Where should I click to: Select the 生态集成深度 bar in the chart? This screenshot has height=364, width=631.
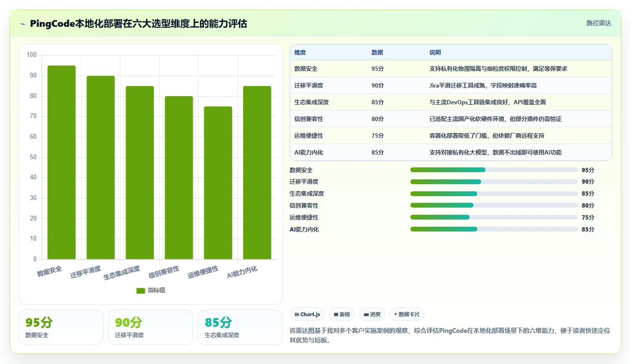pyautogui.click(x=140, y=173)
